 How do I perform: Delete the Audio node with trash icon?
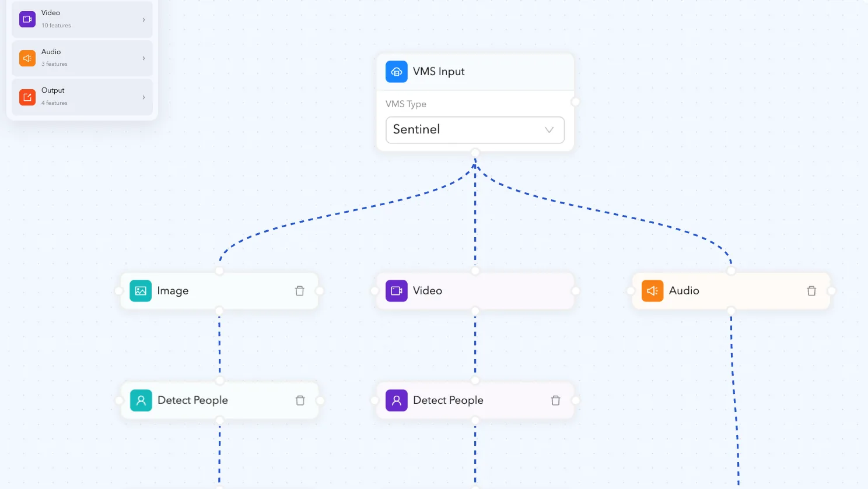(811, 291)
